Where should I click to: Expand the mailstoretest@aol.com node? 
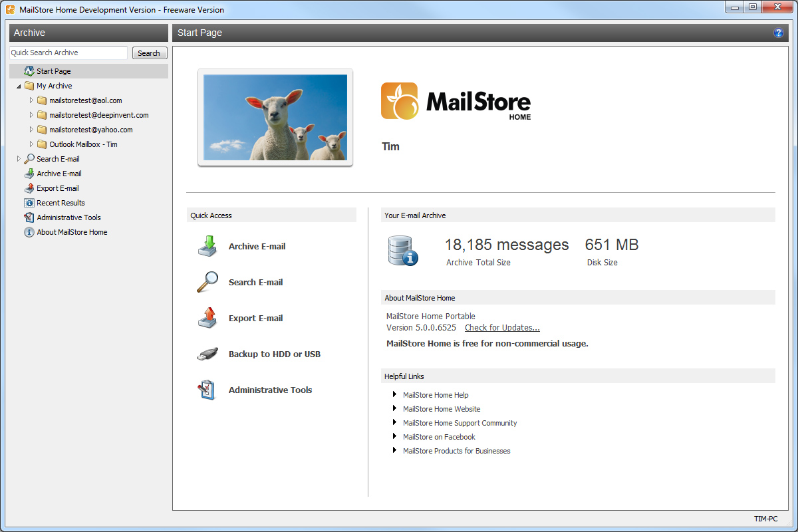[31, 100]
